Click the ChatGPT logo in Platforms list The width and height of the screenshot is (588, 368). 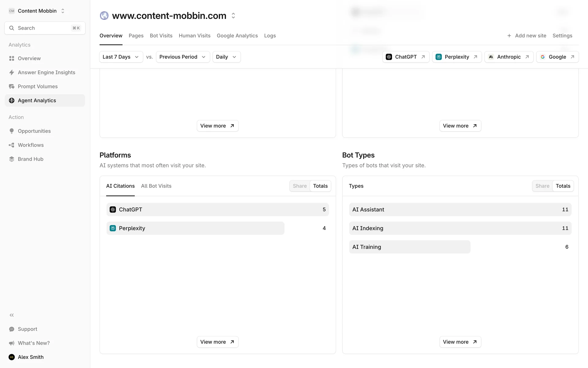click(x=113, y=209)
